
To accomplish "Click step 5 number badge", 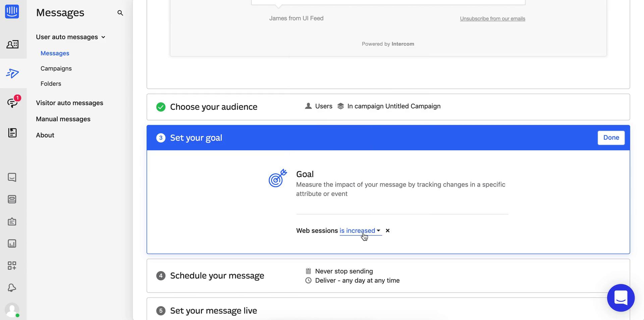I will click(x=161, y=311).
